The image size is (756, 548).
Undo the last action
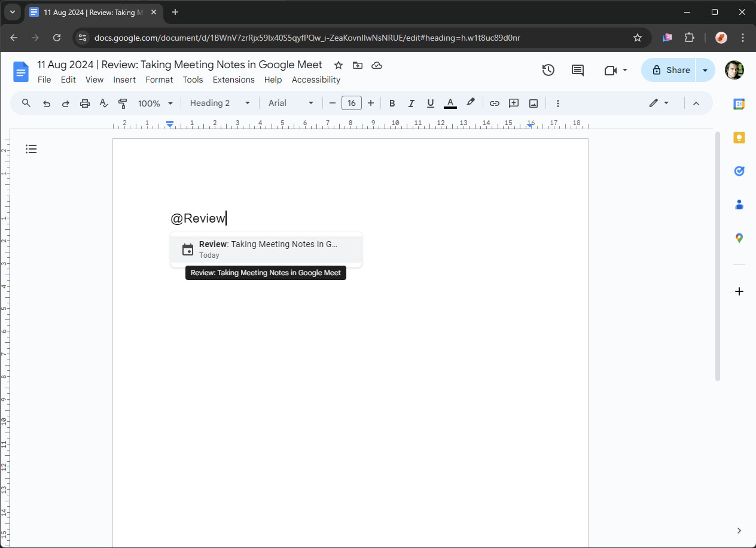pyautogui.click(x=47, y=103)
